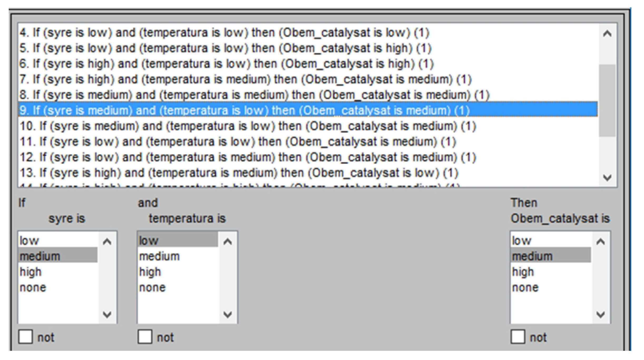Choose 'high' in the syre list
The height and width of the screenshot is (360, 644).
click(x=31, y=272)
